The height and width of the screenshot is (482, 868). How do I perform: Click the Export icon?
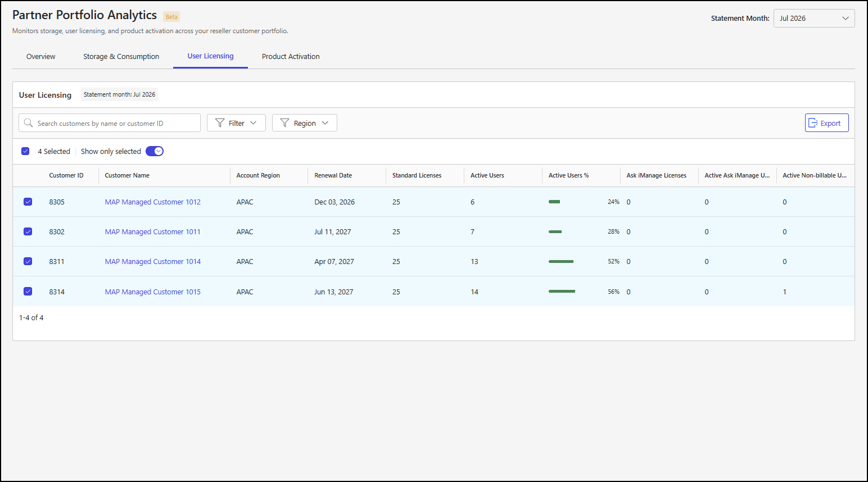(x=813, y=123)
